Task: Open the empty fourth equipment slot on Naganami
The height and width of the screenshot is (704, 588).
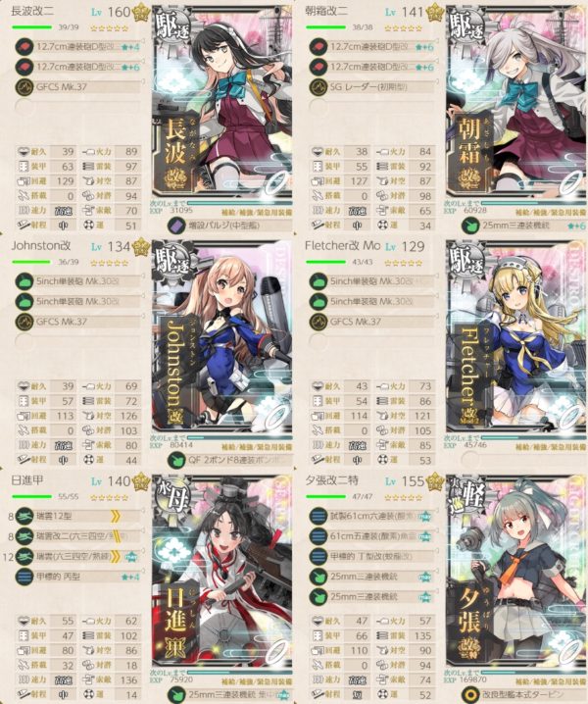Action: click(x=77, y=107)
